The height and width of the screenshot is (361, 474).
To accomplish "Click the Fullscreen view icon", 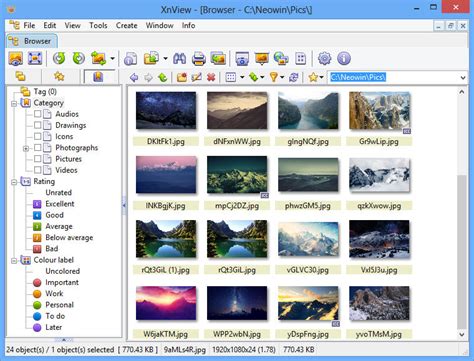I will 35,59.
